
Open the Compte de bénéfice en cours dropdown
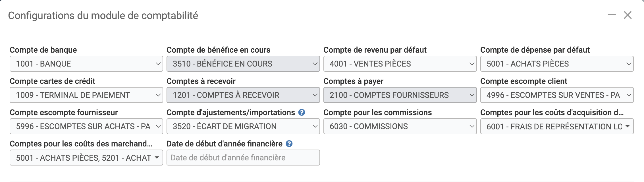pyautogui.click(x=243, y=64)
